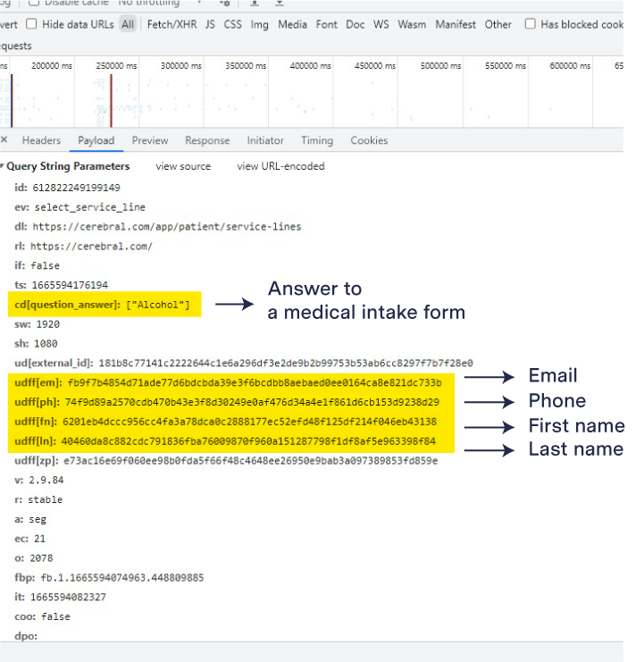Switch to the Cookies tab
Screen dimensions: 644x662
click(369, 140)
